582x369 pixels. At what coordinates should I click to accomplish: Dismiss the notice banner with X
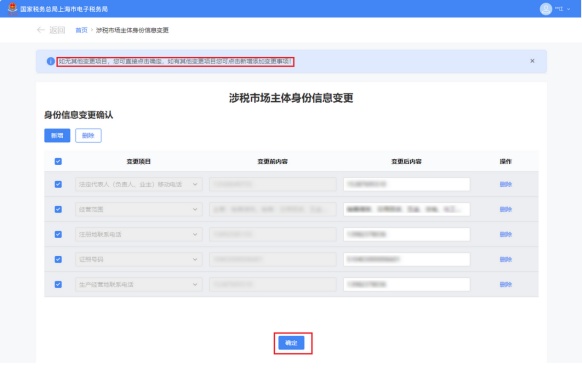(532, 61)
